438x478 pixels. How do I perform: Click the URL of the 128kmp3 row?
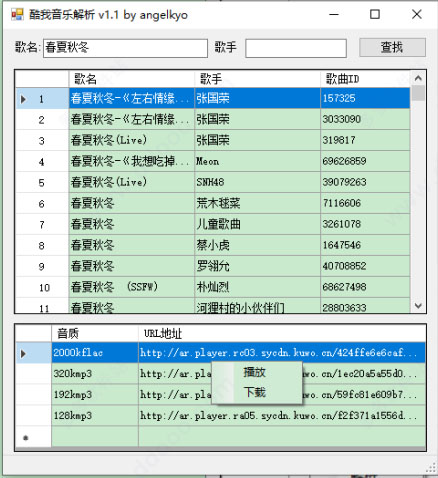pos(282,416)
